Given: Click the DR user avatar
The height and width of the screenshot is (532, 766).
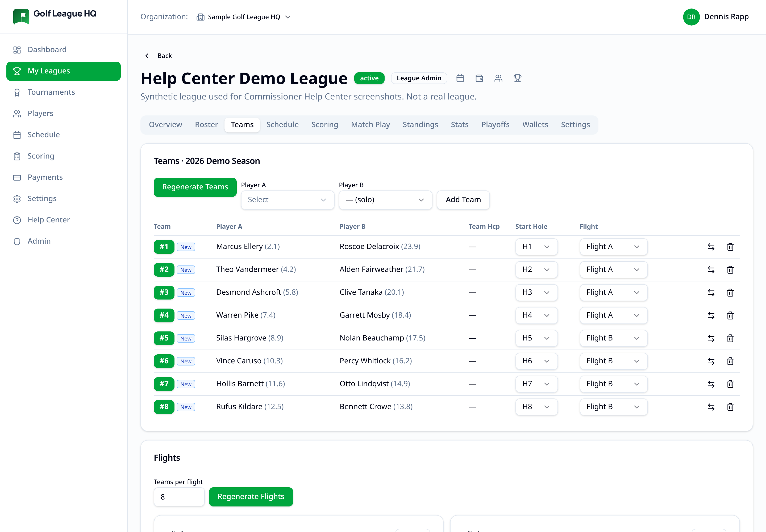Looking at the screenshot, I should pos(691,17).
